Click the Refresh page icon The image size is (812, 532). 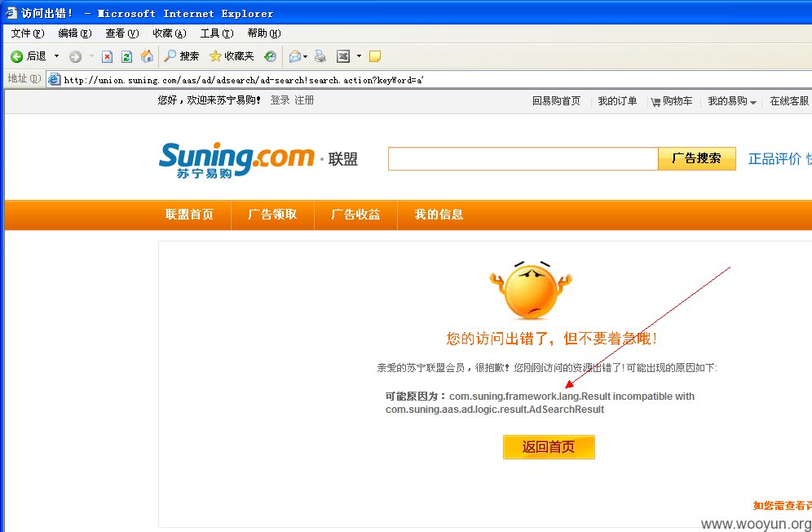[x=126, y=56]
